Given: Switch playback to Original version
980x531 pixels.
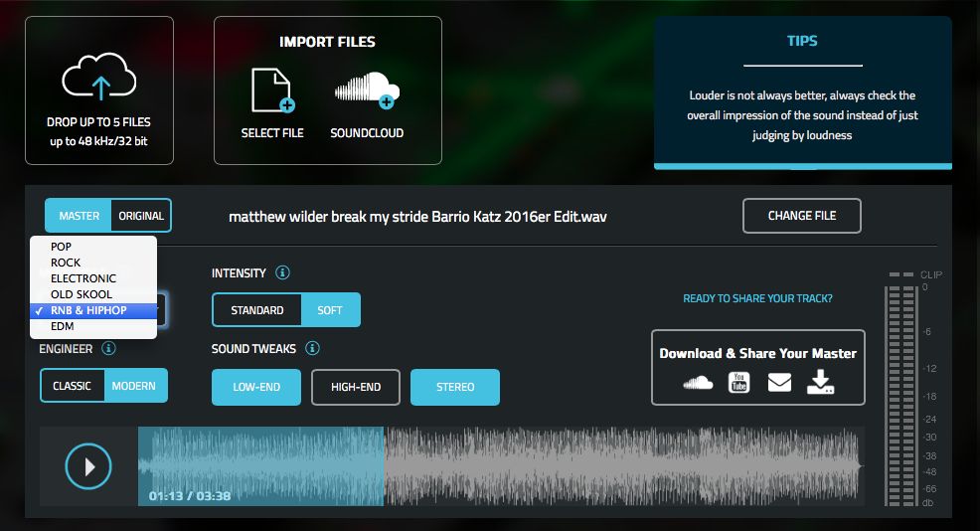Looking at the screenshot, I should (140, 216).
